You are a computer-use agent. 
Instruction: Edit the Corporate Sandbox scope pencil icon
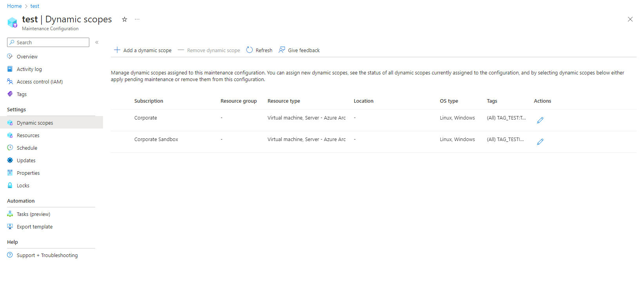(x=540, y=142)
